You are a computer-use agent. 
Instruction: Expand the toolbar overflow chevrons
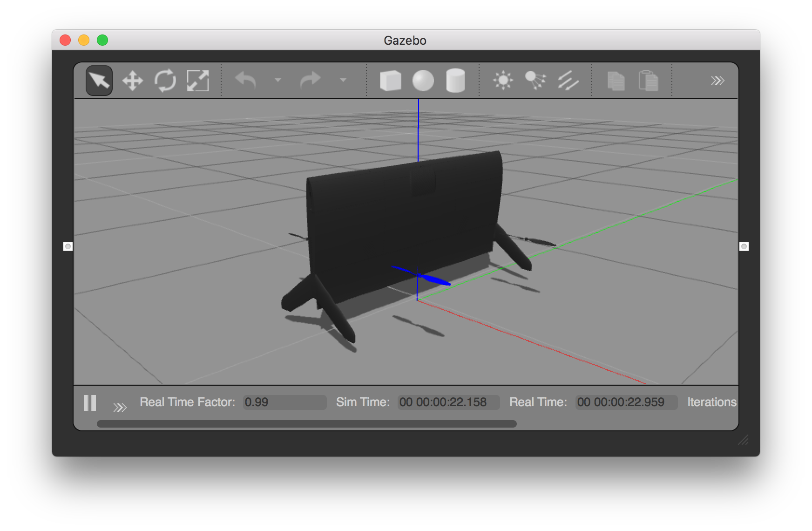[717, 81]
